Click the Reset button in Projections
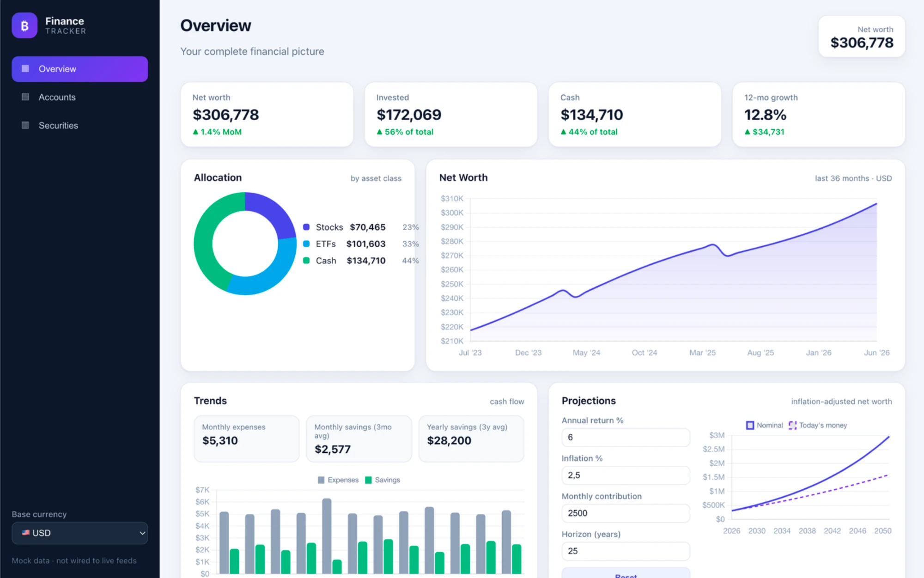The image size is (924, 578). pos(626,573)
